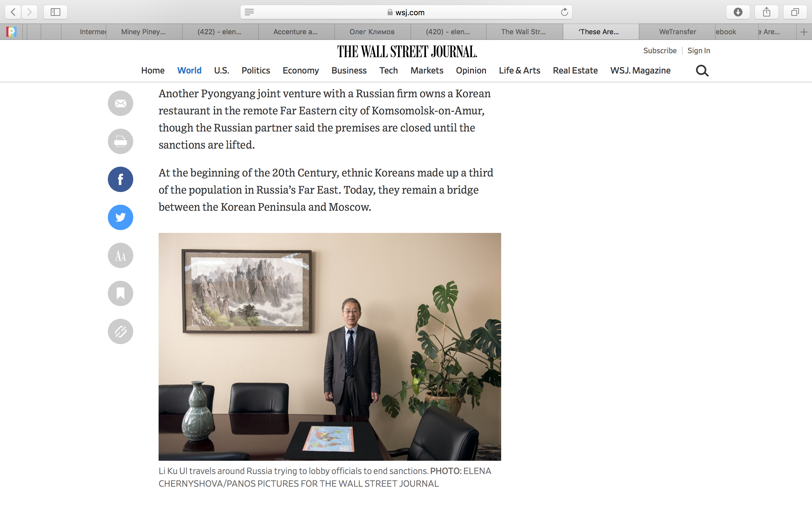Share article on Twitter
Image resolution: width=812 pixels, height=507 pixels.
[x=121, y=217]
